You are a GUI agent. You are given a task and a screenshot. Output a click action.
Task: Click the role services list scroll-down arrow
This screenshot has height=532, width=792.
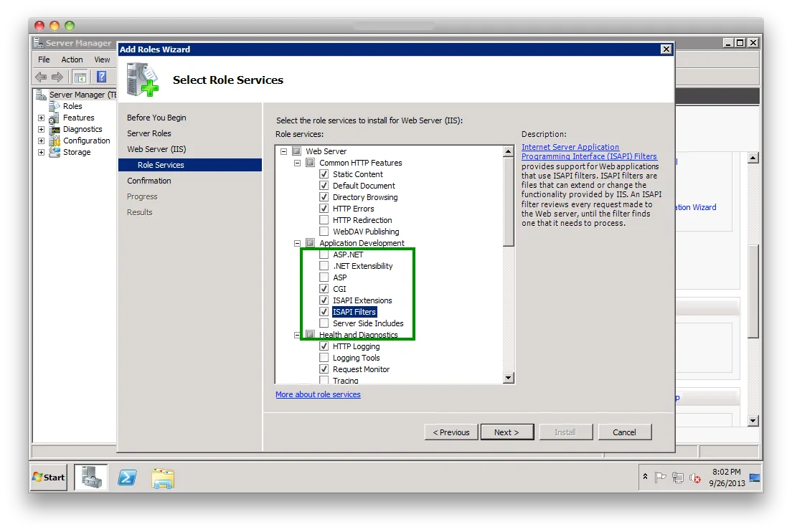pyautogui.click(x=509, y=378)
